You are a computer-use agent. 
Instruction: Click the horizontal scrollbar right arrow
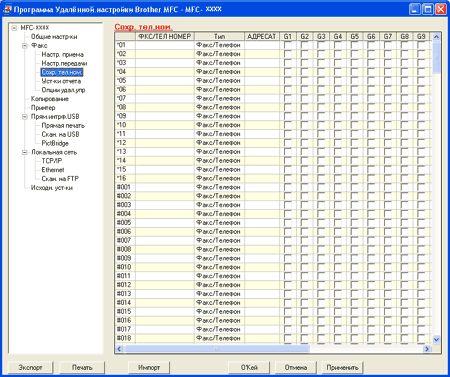(427, 349)
